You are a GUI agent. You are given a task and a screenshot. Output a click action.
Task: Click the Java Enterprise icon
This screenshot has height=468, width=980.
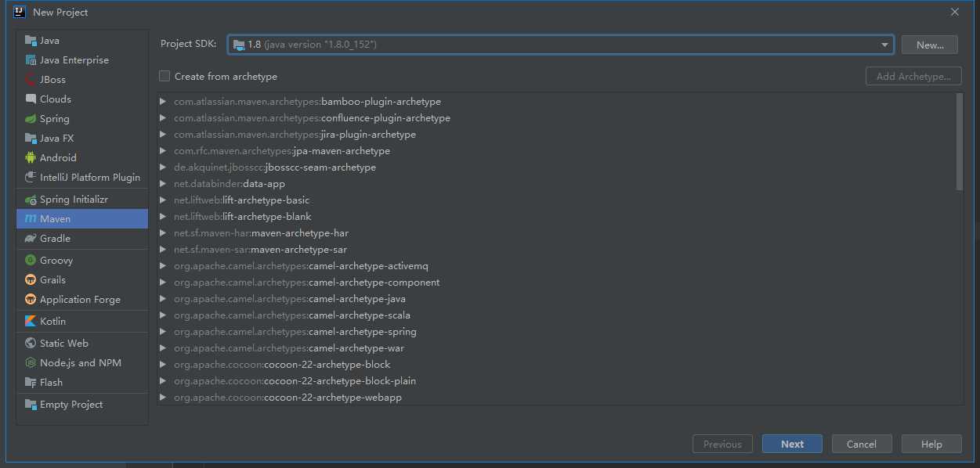click(31, 60)
